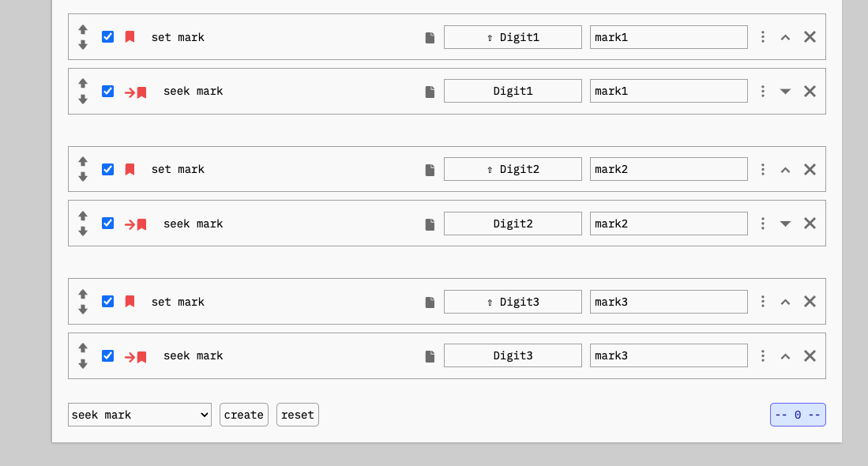Click the red bookmark icon on the set mark mark3 row
Image resolution: width=868 pixels, height=466 pixels.
(x=129, y=301)
